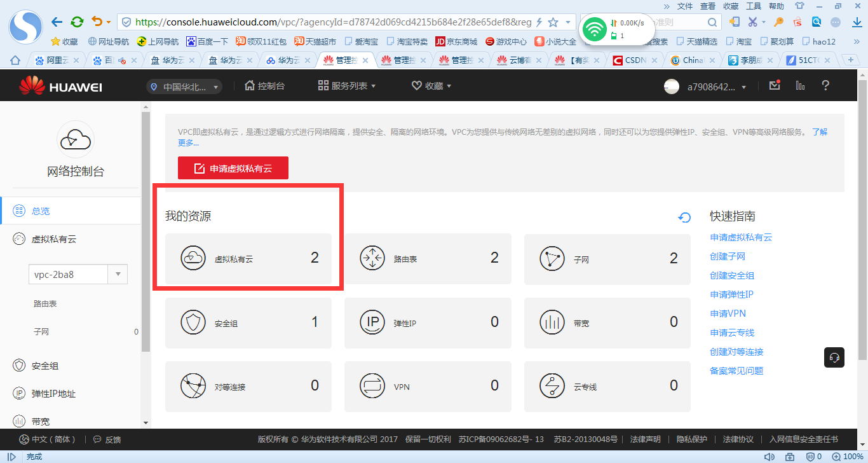Open the 百度一下 bookmark
Image resolution: width=868 pixels, height=463 pixels.
(207, 41)
